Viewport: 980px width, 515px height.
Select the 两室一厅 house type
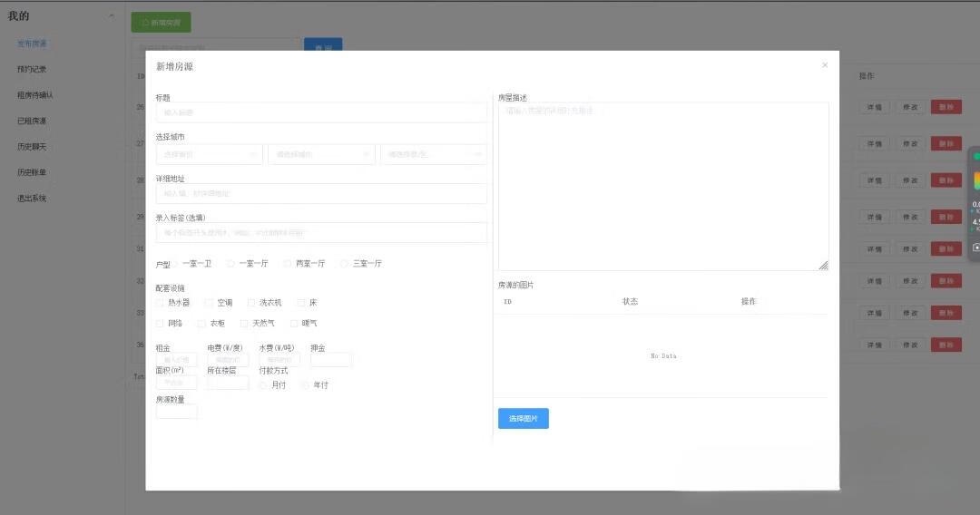pos(288,264)
